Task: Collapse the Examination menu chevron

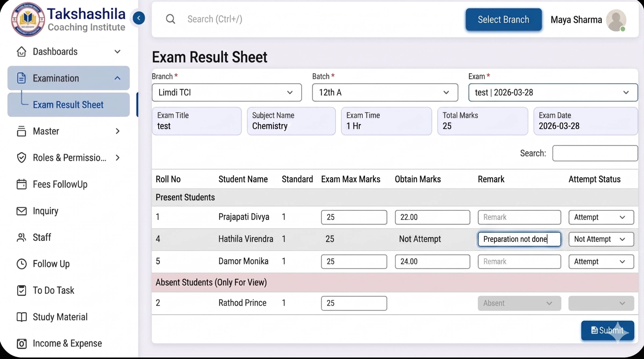Action: [x=117, y=78]
